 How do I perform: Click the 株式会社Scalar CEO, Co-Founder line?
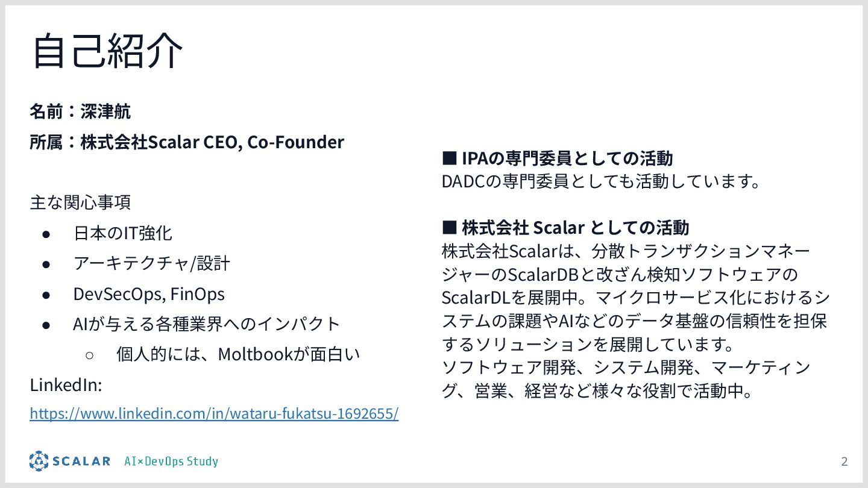pyautogui.click(x=187, y=142)
